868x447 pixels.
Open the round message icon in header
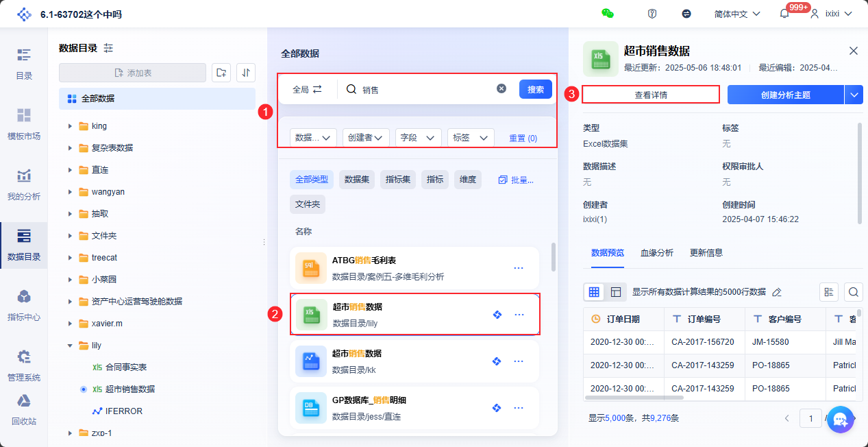686,14
